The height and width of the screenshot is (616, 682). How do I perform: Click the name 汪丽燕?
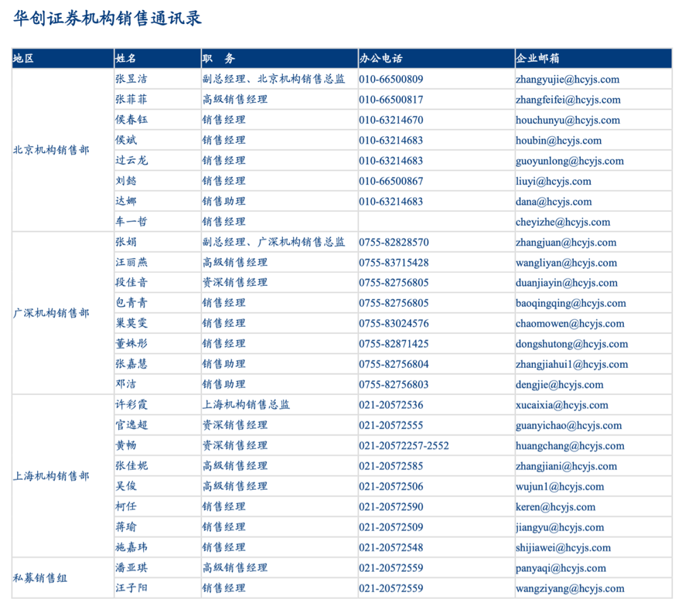(131, 263)
